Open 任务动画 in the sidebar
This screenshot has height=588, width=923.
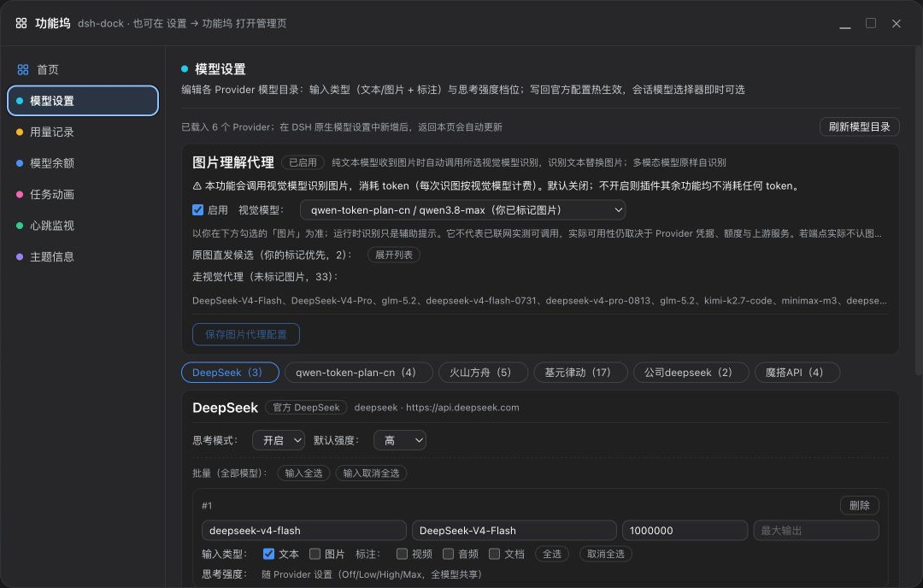[x=83, y=194]
